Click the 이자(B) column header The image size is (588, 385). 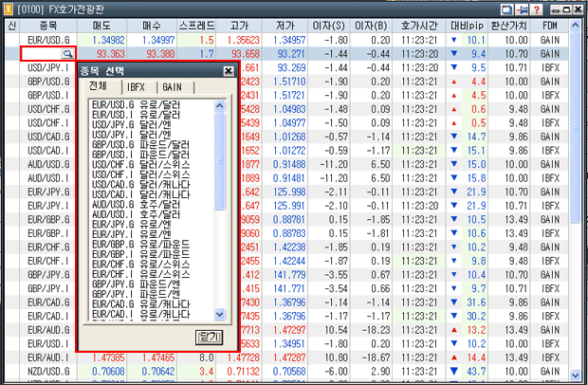coord(371,26)
